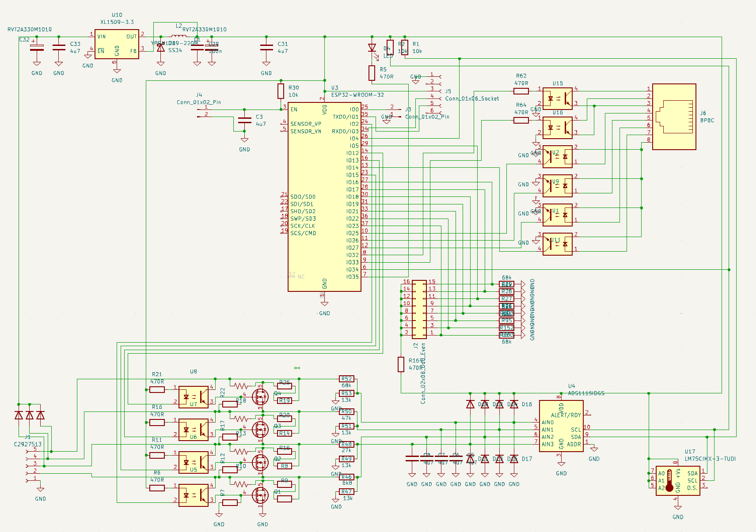Select capacitor C32 polarized symbol
Viewport: 756px width, 532px height.
click(37, 48)
